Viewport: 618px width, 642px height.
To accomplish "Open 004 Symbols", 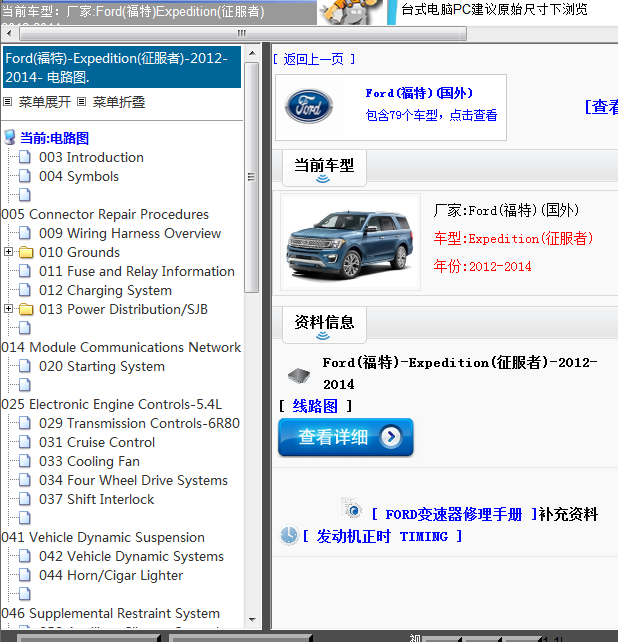I will coord(79,176).
